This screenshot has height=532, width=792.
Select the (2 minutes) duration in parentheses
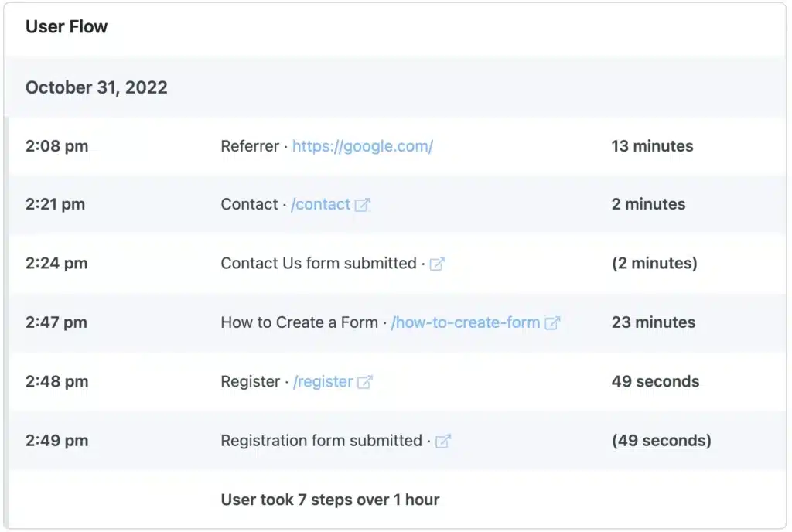pos(654,263)
